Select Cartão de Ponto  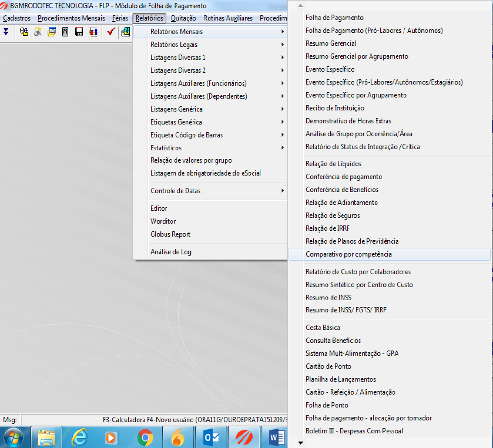(x=328, y=366)
